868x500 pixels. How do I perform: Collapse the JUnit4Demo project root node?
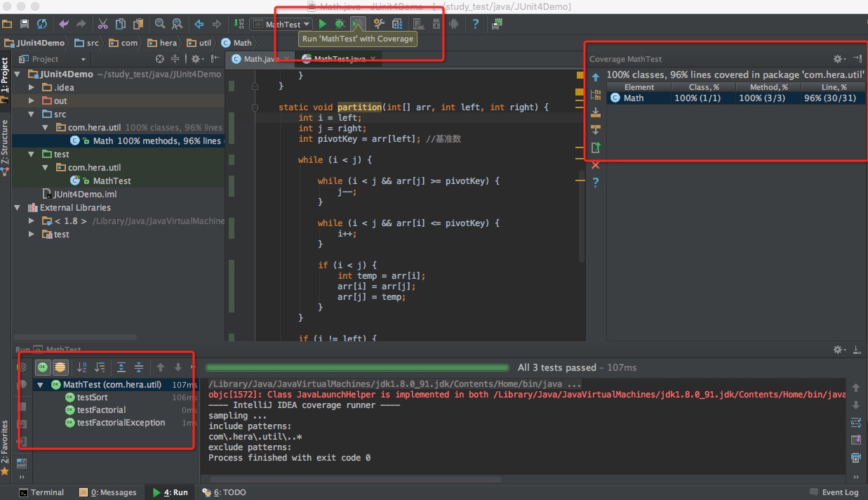[18, 74]
